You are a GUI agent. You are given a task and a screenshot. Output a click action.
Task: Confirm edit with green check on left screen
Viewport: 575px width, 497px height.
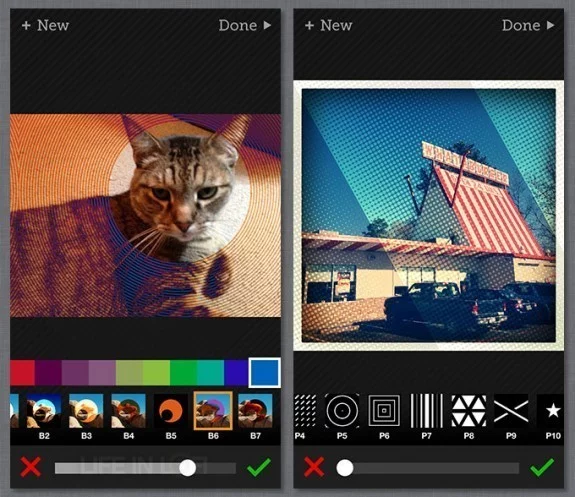click(259, 467)
